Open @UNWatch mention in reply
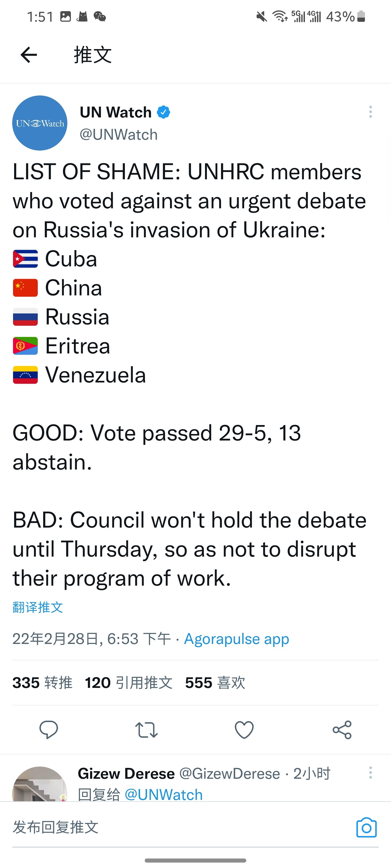This screenshot has width=391, height=868. point(164,794)
